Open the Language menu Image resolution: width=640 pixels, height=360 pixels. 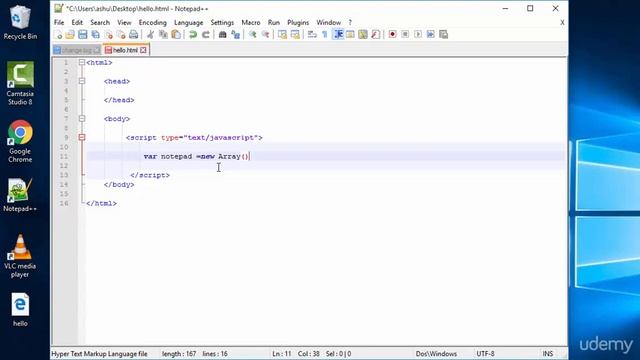189,22
